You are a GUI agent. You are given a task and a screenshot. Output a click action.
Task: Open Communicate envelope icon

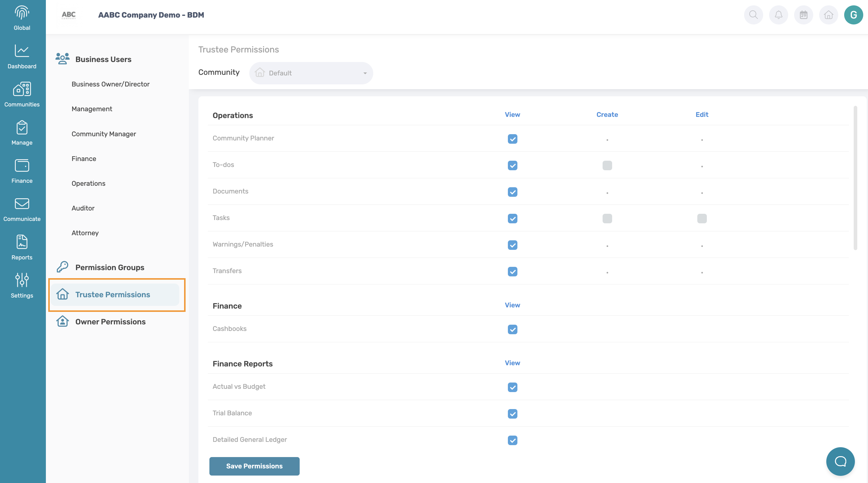pos(22,204)
